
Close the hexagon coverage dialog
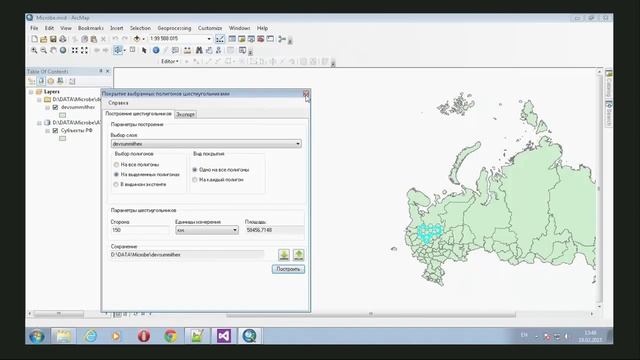tap(306, 94)
